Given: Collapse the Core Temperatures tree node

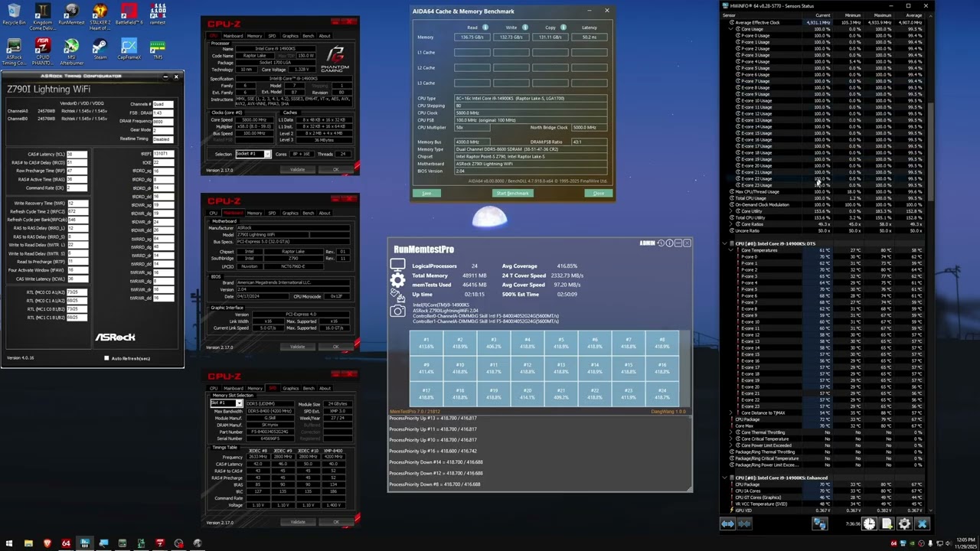Looking at the screenshot, I should pos(730,250).
